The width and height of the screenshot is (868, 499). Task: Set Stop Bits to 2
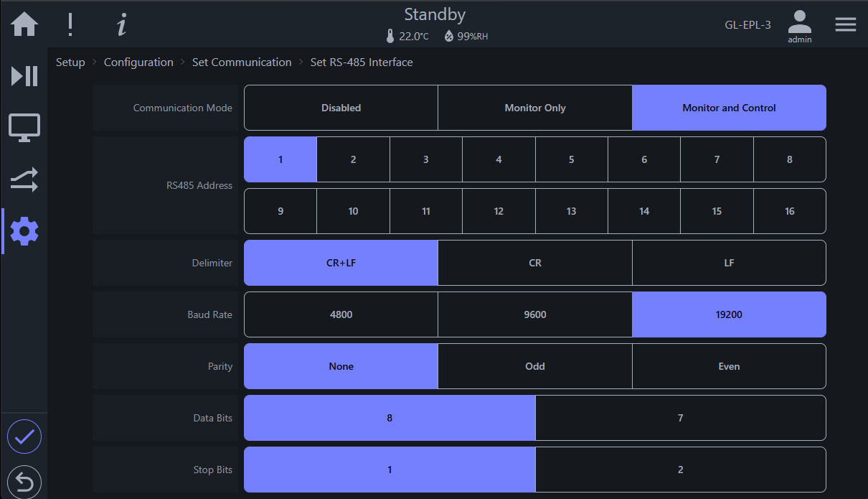[x=681, y=470]
